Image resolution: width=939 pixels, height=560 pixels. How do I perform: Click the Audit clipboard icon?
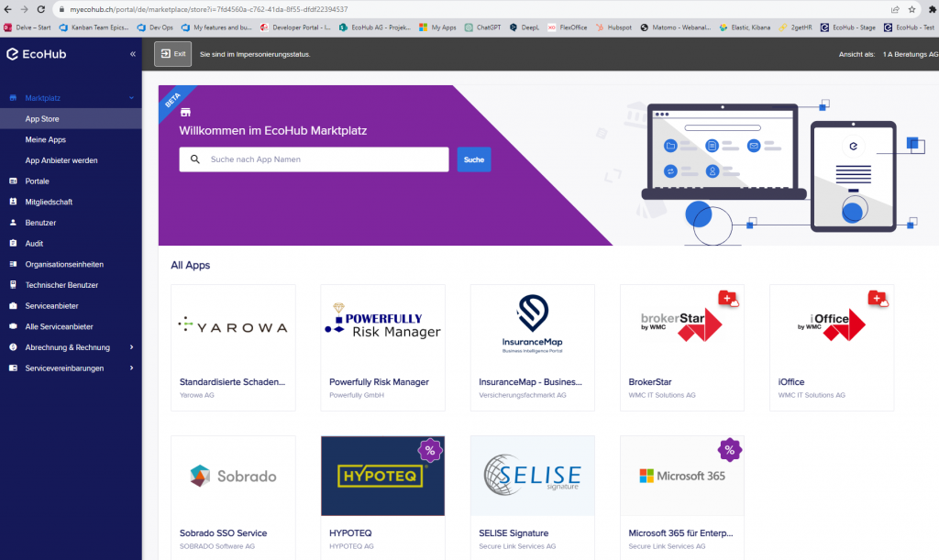click(13, 244)
